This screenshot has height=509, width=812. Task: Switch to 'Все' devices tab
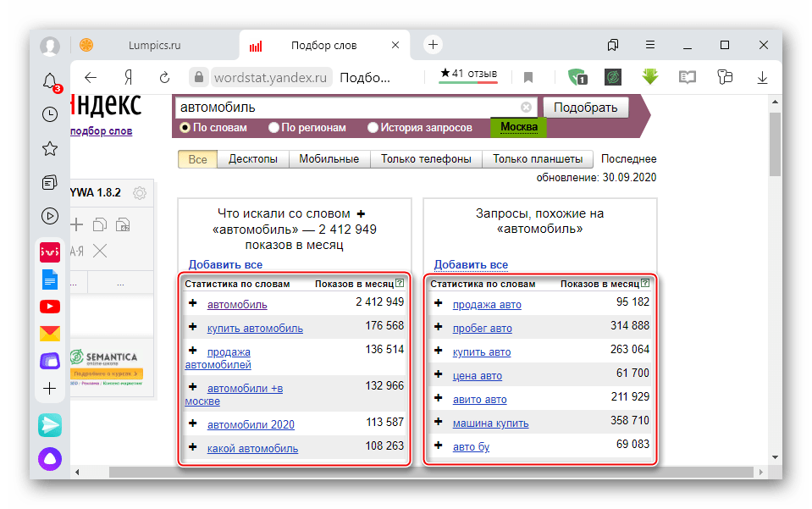(x=197, y=159)
